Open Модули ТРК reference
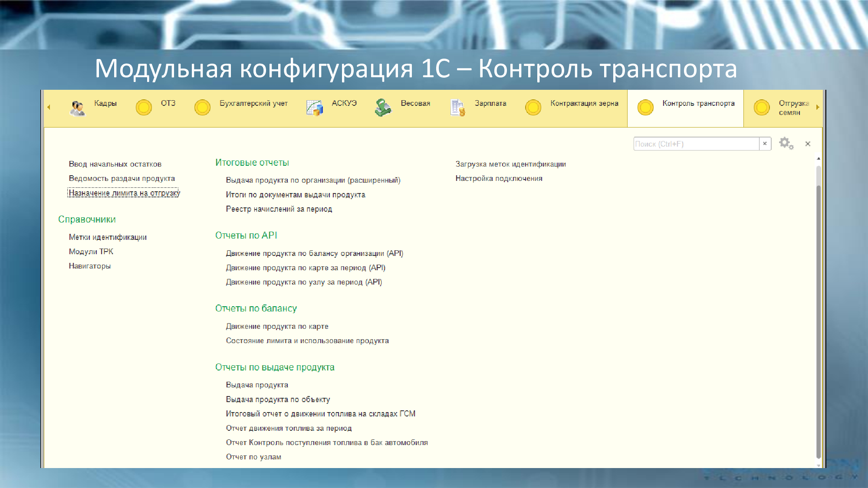868x488 pixels. [91, 252]
